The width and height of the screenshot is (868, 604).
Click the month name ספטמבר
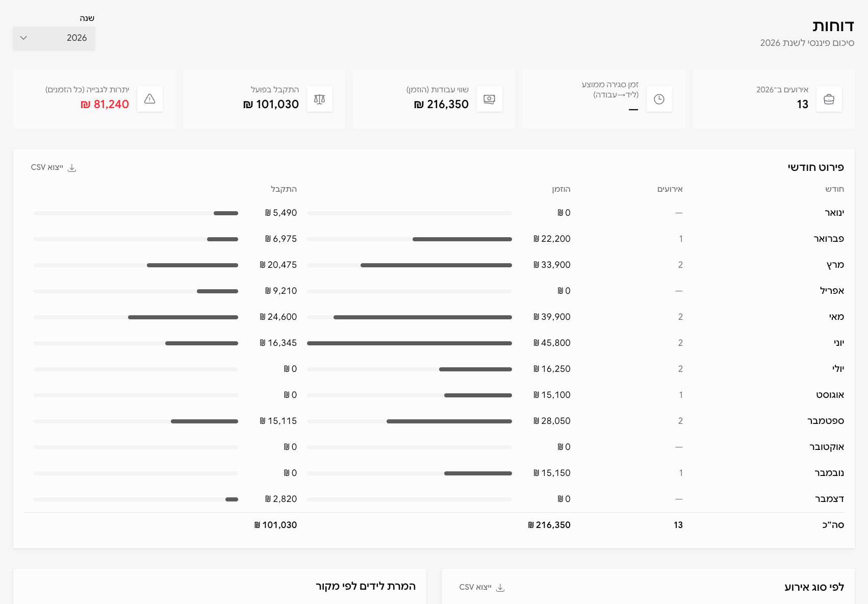click(826, 421)
